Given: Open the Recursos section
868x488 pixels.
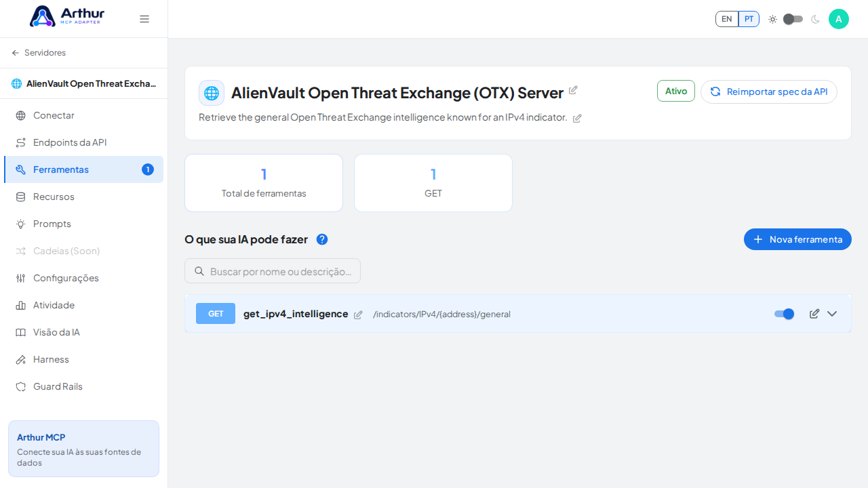Looking at the screenshot, I should tap(83, 197).
